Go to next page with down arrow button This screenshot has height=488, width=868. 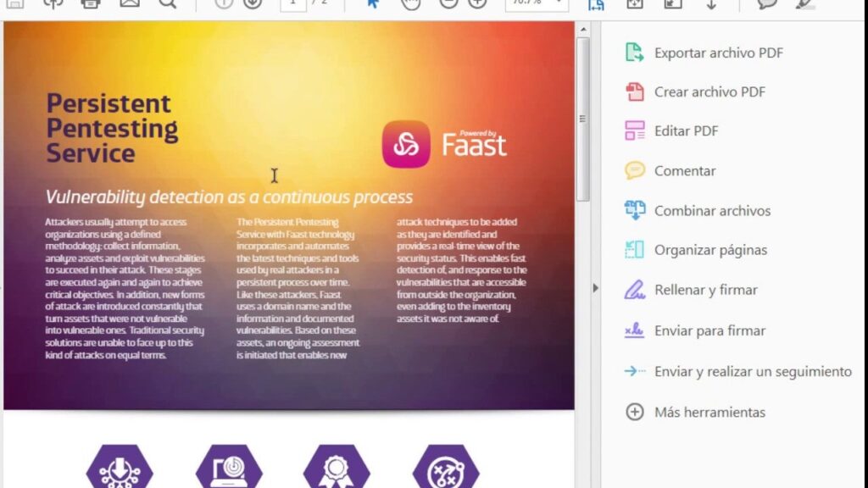[252, 3]
